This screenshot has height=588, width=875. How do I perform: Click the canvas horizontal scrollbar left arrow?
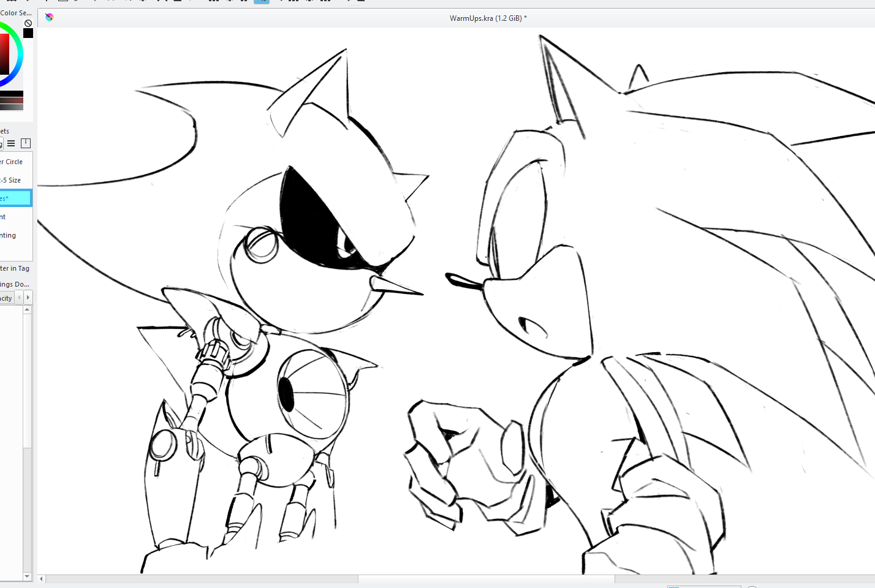click(42, 579)
